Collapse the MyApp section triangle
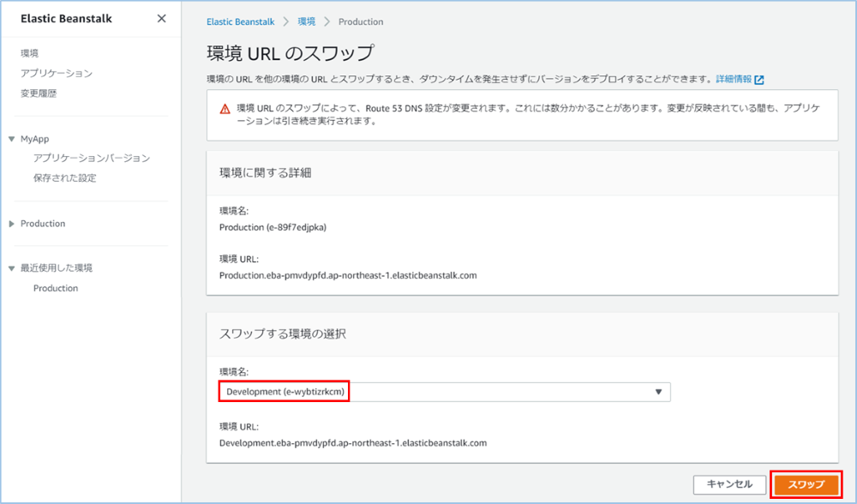857x504 pixels. 11,138
